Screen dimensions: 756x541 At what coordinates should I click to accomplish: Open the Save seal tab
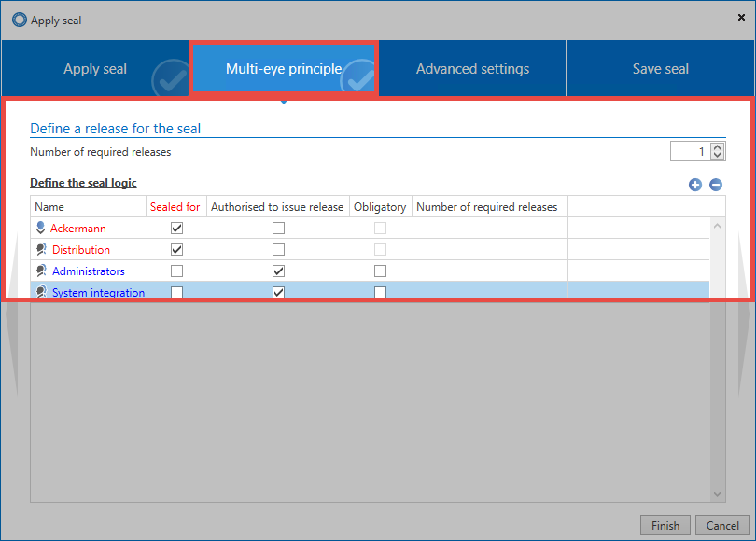pos(661,69)
